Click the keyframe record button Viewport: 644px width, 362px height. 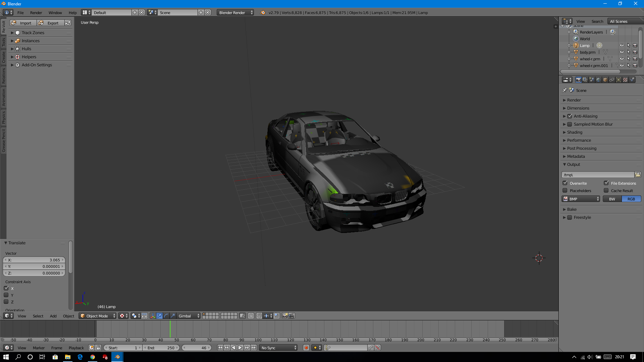click(x=306, y=348)
